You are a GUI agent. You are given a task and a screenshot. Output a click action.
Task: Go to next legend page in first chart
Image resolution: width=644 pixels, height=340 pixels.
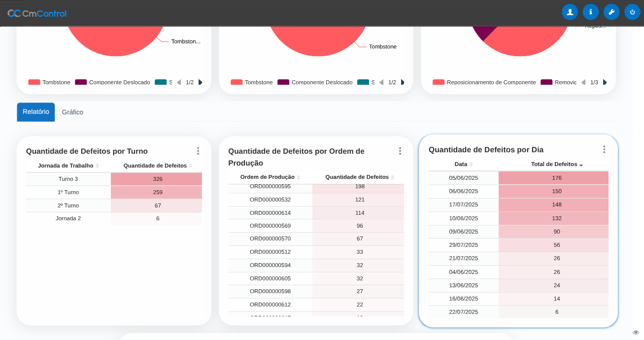[x=200, y=82]
